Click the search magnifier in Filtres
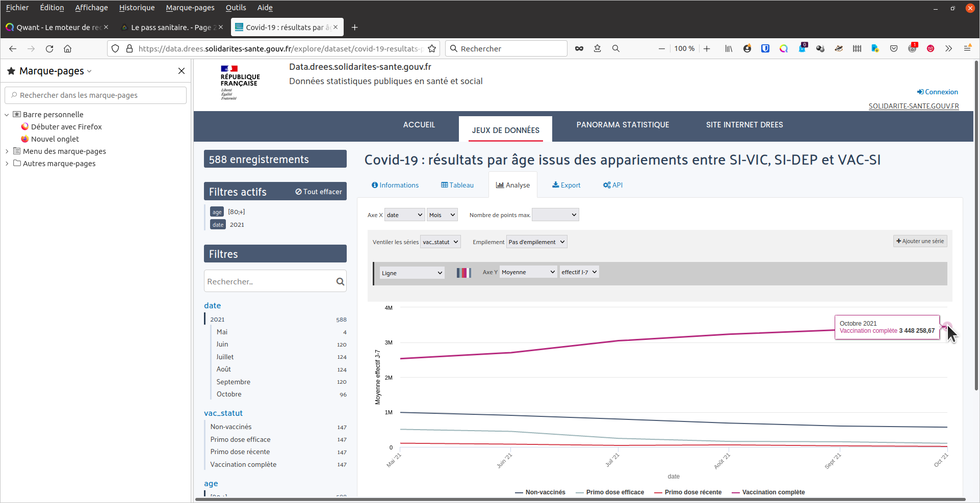The width and height of the screenshot is (980, 503). pos(340,281)
